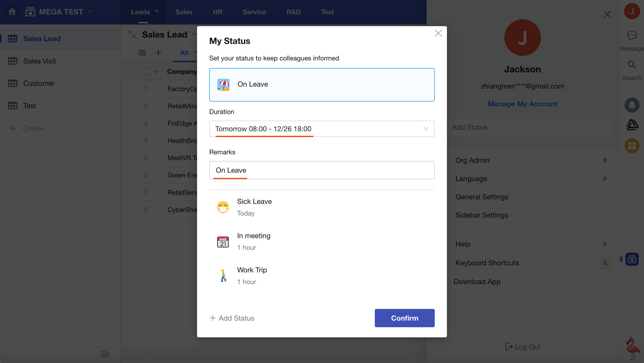Expand the Language submenu arrow
This screenshot has height=363, width=644.
pos(605,178)
